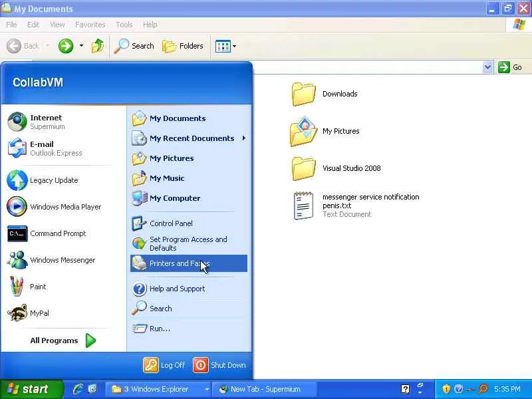Open the Downloads folder

[x=325, y=94]
